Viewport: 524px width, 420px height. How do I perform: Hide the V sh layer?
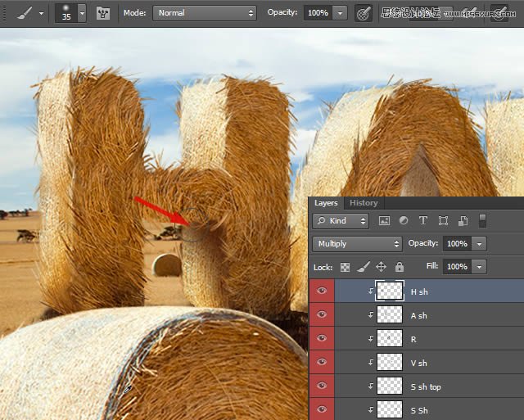(322, 362)
